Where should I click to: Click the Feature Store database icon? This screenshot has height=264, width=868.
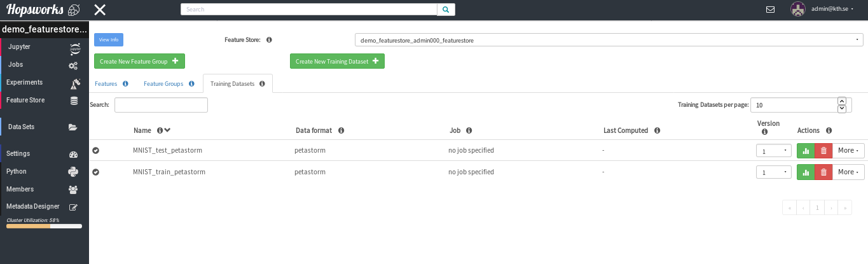[74, 101]
